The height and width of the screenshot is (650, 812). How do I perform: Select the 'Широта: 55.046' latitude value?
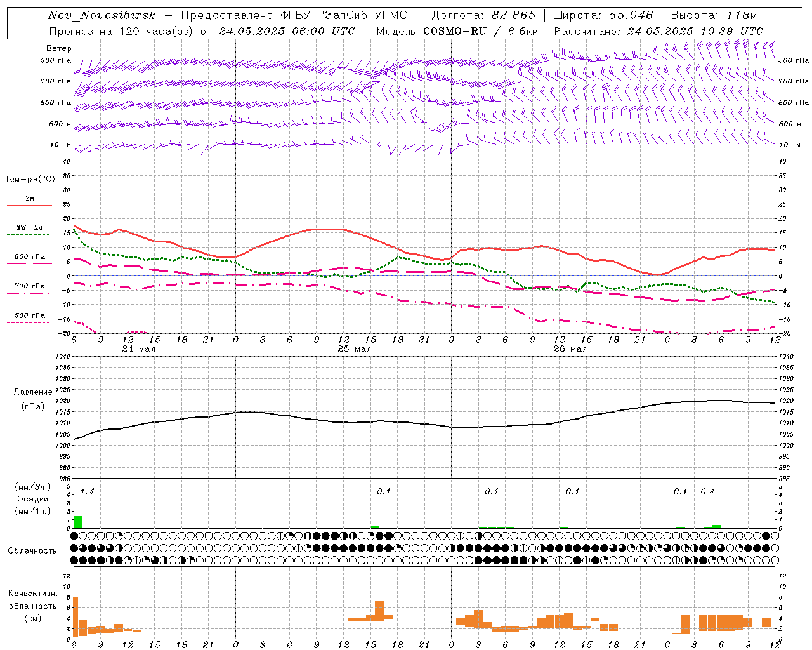point(603,15)
